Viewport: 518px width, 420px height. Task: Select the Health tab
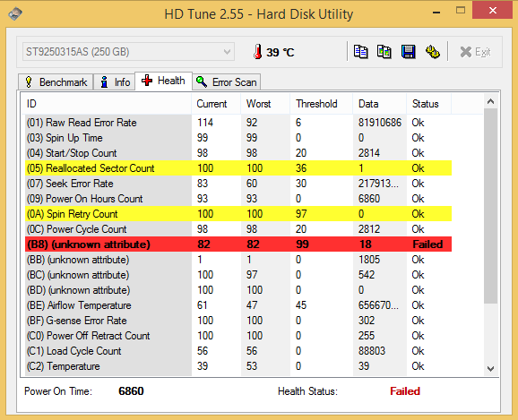pos(163,81)
